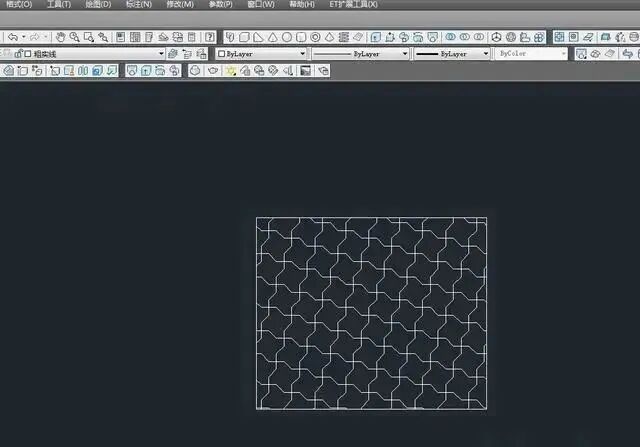Select the Planar Surface tool
This screenshot has height=447, width=640.
click(358, 37)
